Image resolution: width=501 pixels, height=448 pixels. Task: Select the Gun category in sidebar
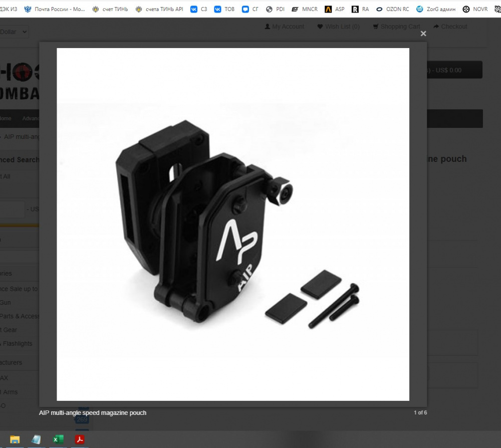click(6, 302)
